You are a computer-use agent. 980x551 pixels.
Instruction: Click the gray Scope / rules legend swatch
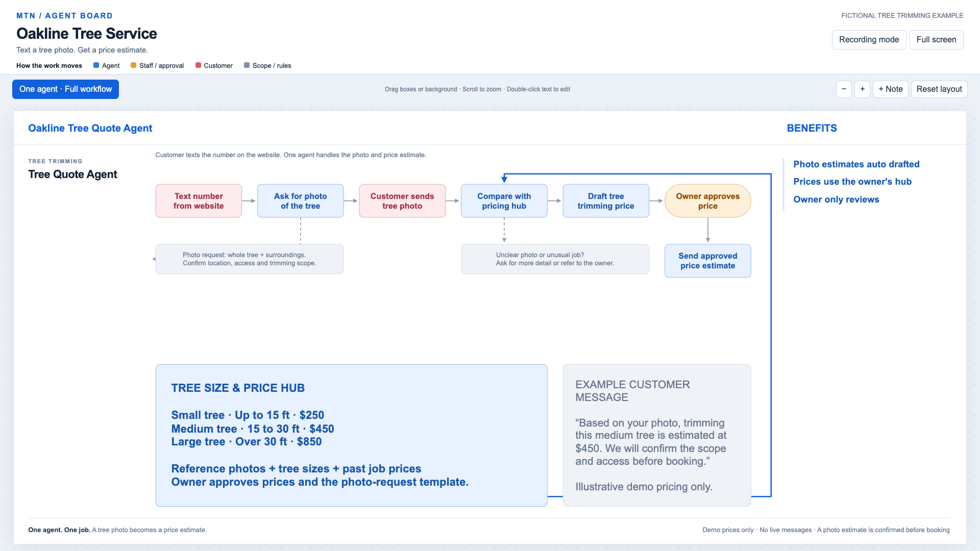247,65
